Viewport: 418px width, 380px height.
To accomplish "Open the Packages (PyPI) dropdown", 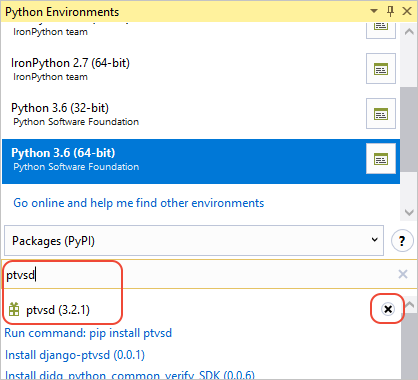I will coord(194,240).
